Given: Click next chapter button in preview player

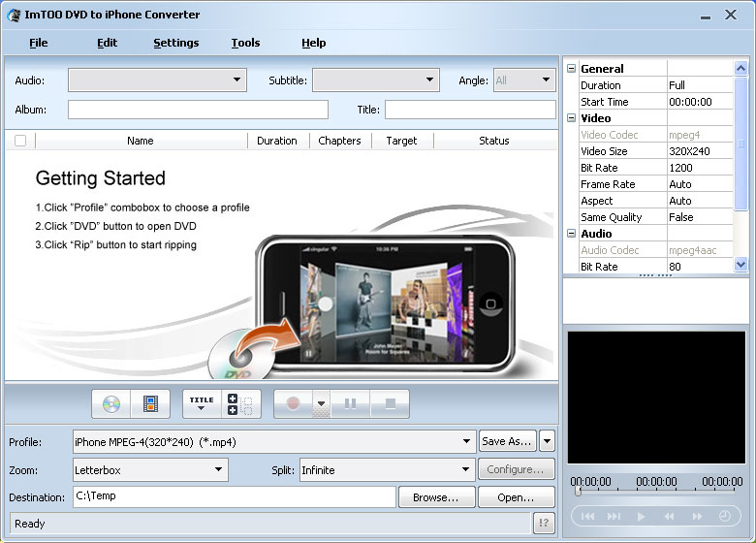Looking at the screenshot, I should (614, 517).
